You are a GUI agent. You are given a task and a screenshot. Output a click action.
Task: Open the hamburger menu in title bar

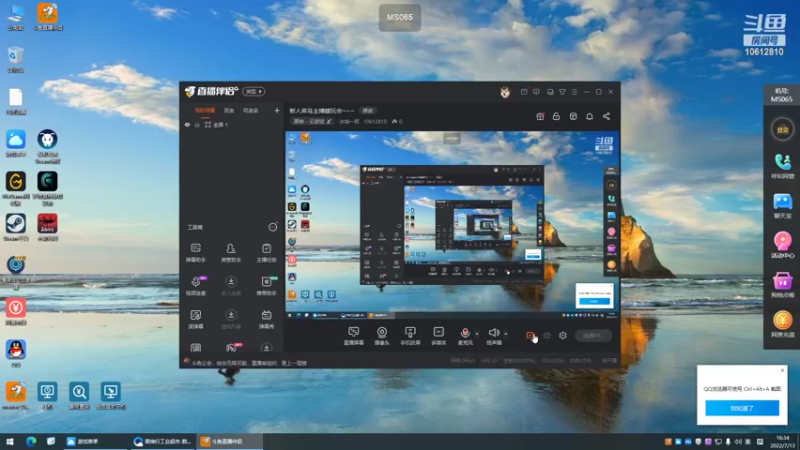click(574, 92)
